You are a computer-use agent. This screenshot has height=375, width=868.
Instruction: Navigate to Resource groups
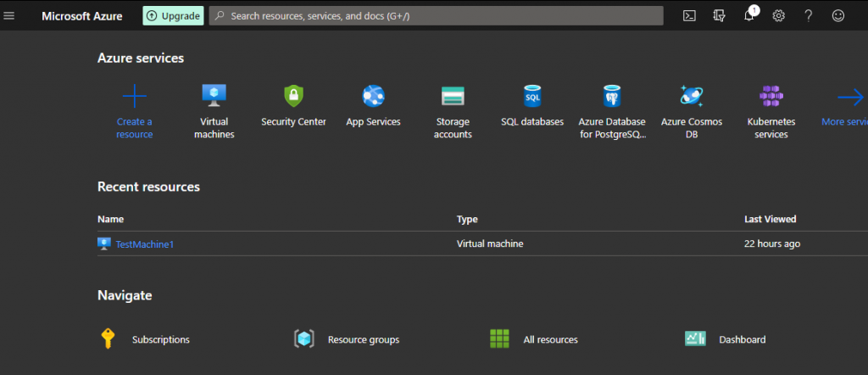(363, 339)
